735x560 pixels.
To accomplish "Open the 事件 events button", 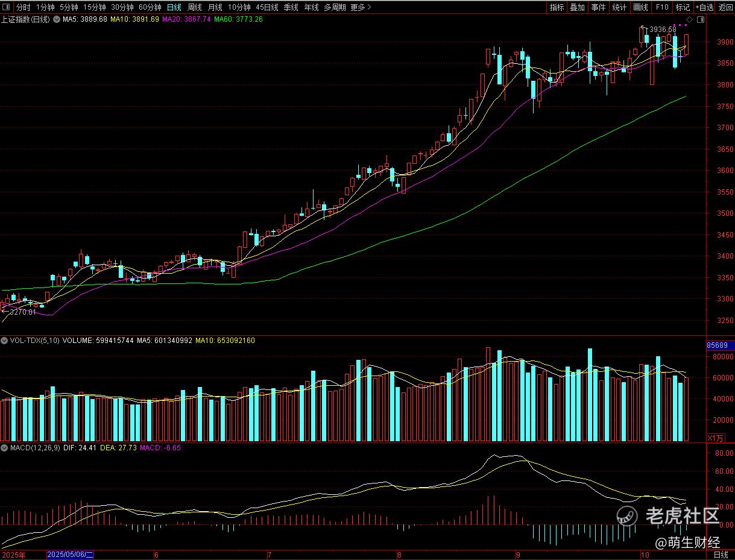I will pos(598,7).
